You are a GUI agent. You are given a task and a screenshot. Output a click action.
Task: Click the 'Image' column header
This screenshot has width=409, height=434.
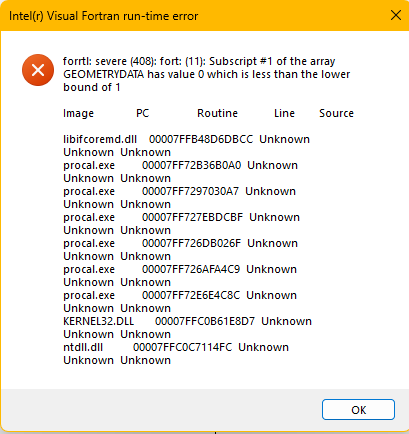pyautogui.click(x=78, y=113)
